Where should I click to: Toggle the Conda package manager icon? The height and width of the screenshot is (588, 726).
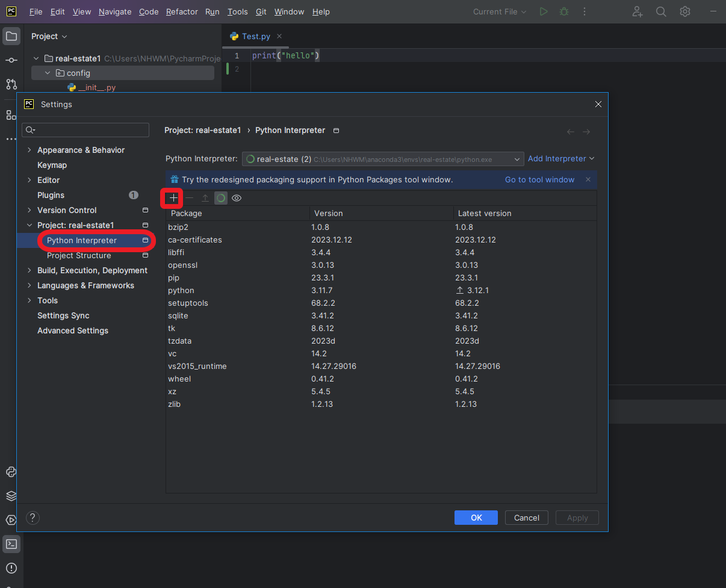221,198
